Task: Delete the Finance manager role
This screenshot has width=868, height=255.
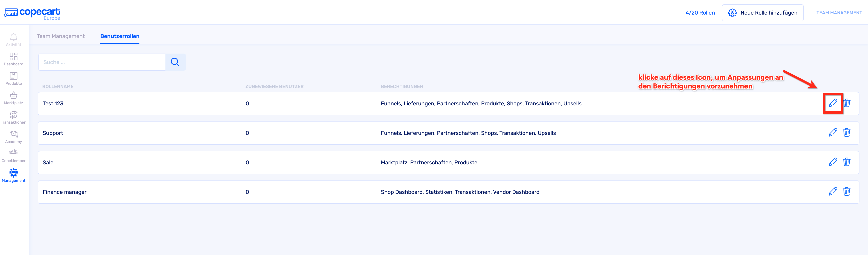Action: pyautogui.click(x=847, y=192)
